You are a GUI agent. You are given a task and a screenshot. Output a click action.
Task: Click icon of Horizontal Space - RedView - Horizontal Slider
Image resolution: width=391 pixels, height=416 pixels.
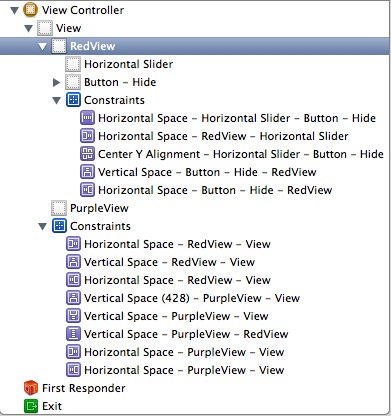pos(87,136)
